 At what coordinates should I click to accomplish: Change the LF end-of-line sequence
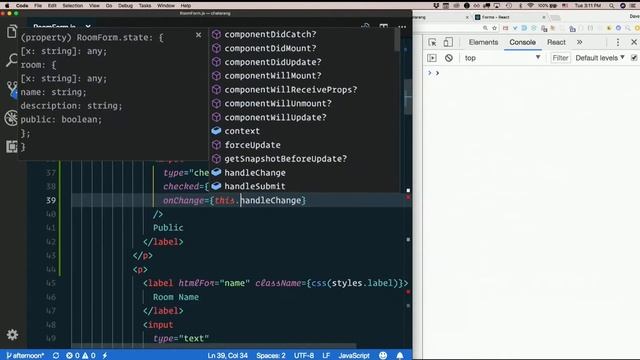click(x=326, y=356)
